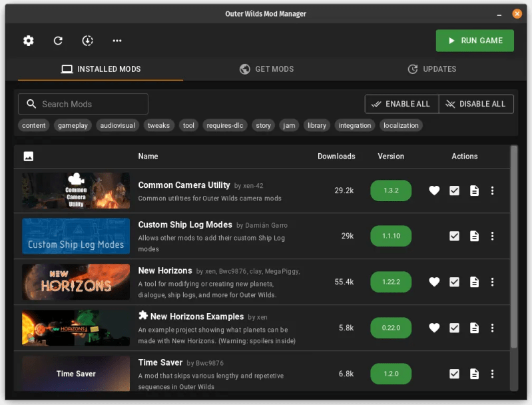Click the Common Camera Utility thumbnail
The height and width of the screenshot is (405, 532).
pos(76,191)
